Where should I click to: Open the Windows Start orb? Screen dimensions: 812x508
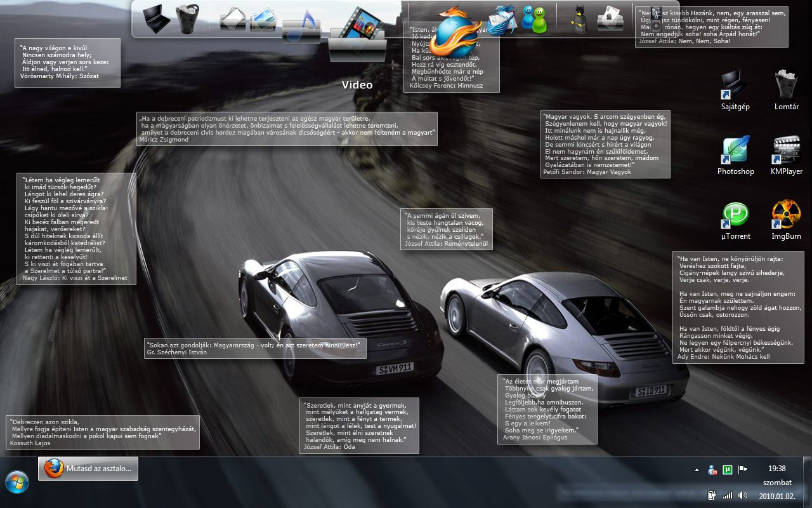click(x=17, y=483)
